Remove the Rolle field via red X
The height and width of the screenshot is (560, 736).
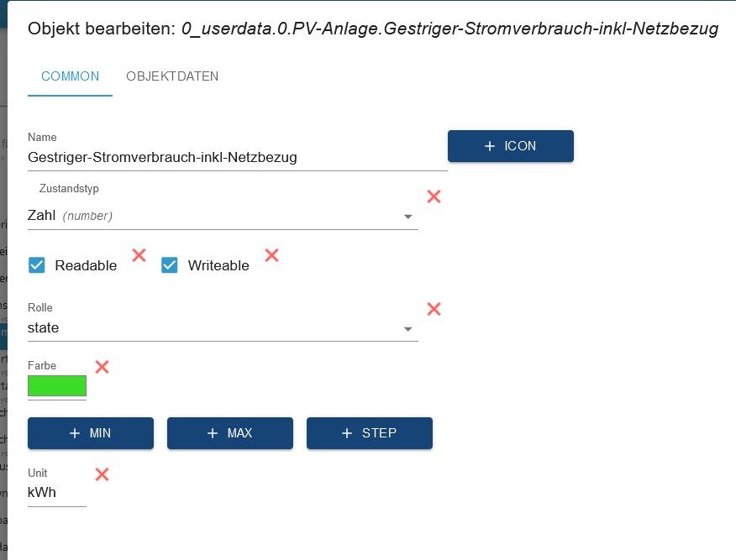tap(434, 309)
